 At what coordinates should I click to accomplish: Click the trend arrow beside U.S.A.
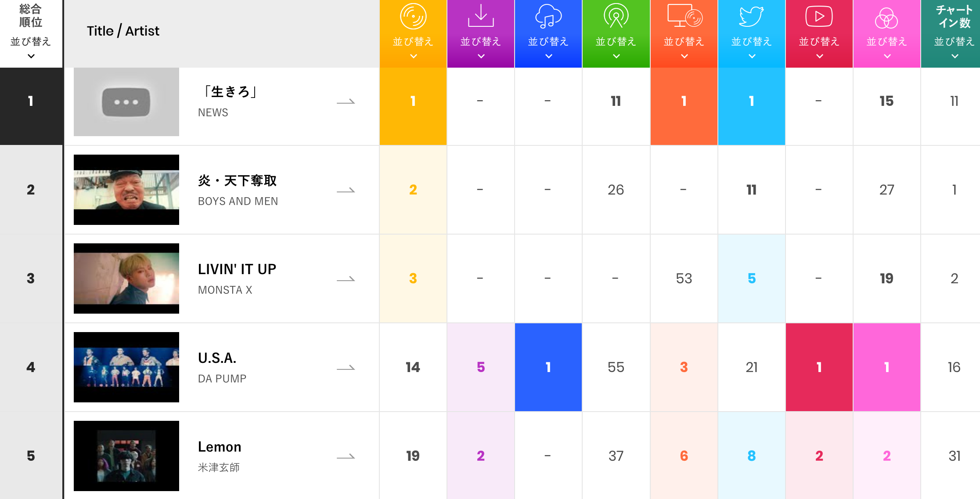346,368
